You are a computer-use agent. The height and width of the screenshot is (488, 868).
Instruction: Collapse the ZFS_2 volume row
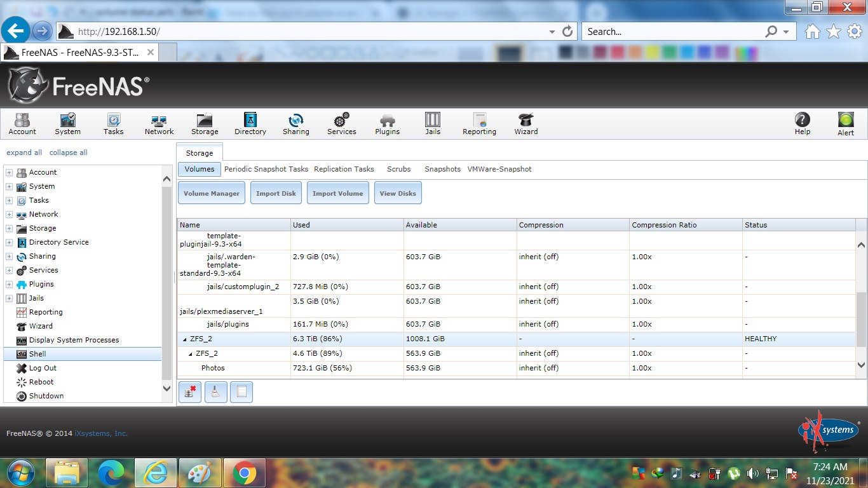[185, 339]
